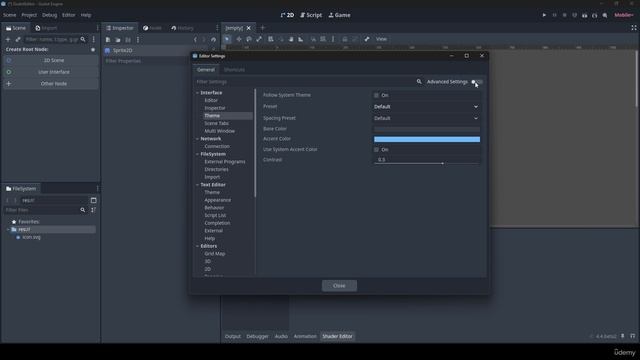Image resolution: width=640 pixels, height=360 pixels.
Task: Collapse the res:// folder in FileSystem
Action: (x=8, y=229)
